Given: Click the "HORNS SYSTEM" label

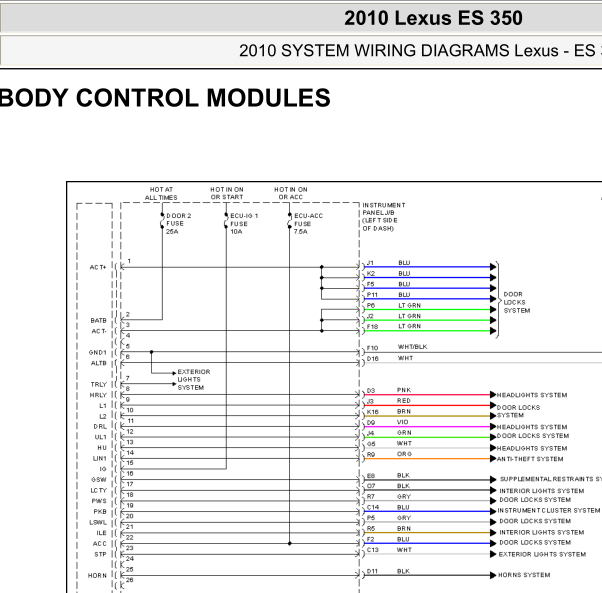Looking at the screenshot, I should click(x=524, y=575).
